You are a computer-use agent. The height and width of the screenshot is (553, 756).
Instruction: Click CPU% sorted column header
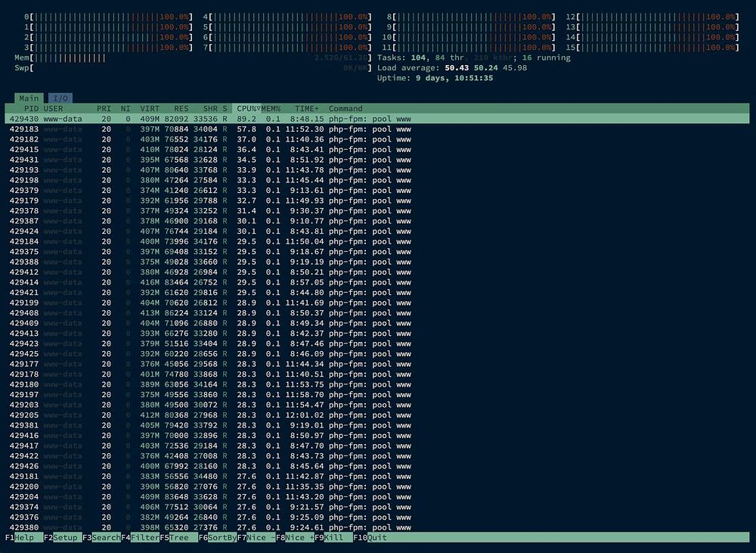pos(246,109)
